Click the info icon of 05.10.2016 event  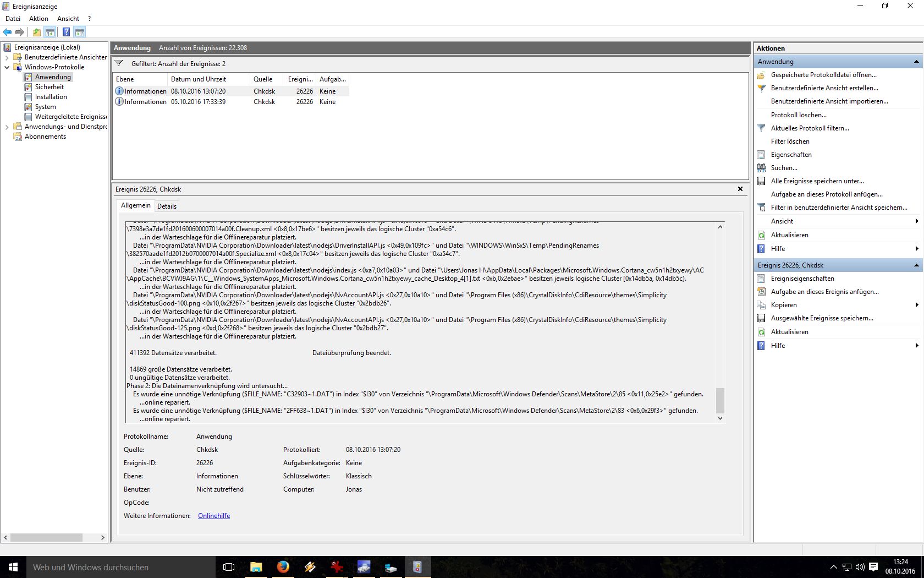pyautogui.click(x=119, y=102)
